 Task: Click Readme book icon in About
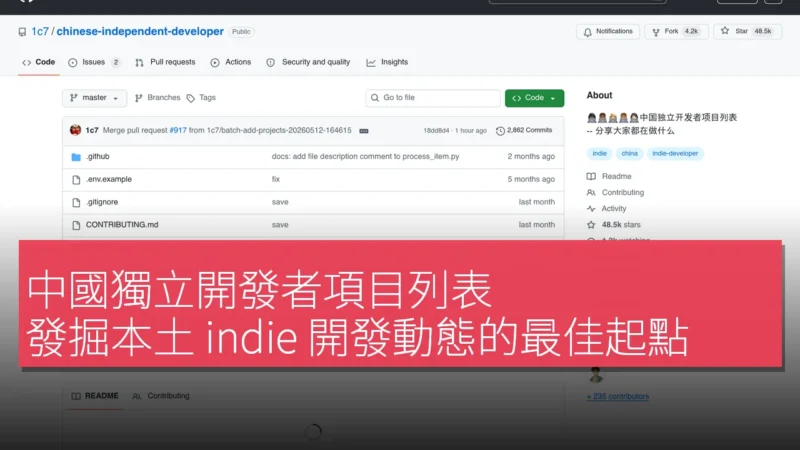(591, 177)
